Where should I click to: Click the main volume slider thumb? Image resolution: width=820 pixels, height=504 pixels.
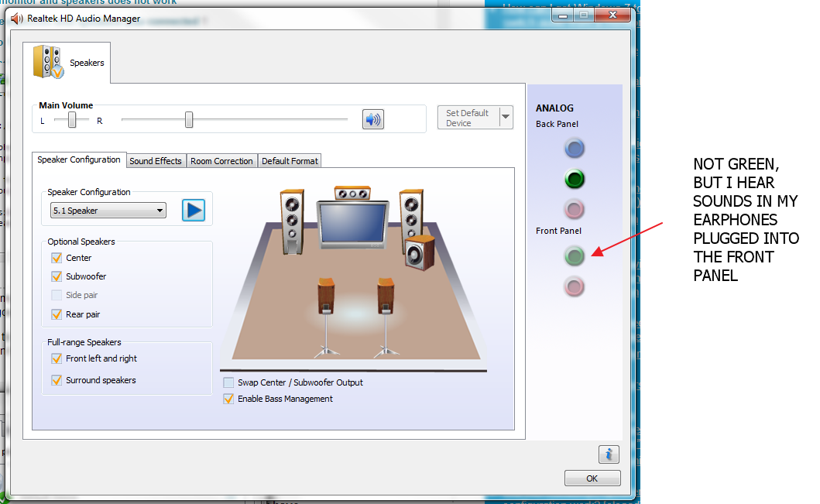(x=189, y=120)
